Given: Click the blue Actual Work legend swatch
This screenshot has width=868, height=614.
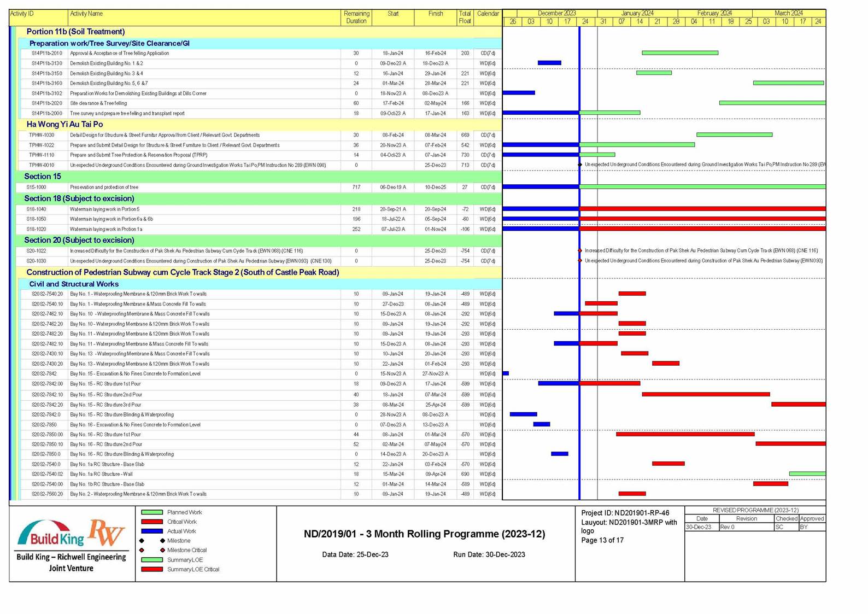Looking at the screenshot, I should click(x=152, y=531).
